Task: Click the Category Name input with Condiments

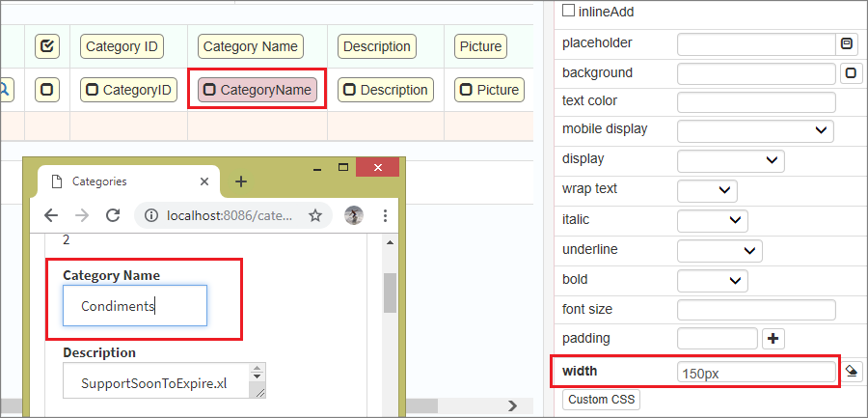Action: click(135, 305)
